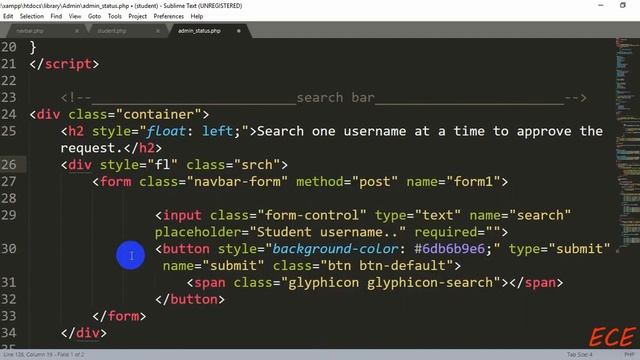This screenshot has width=640, height=360.
Task: Click the "Student username.." placeholder text
Action: 328,232
